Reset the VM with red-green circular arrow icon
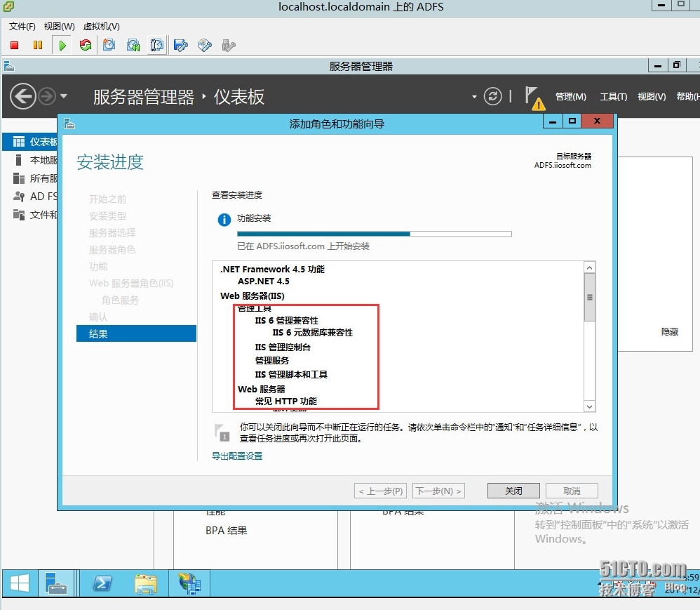Viewport: 700px width, 610px height. 86,45
